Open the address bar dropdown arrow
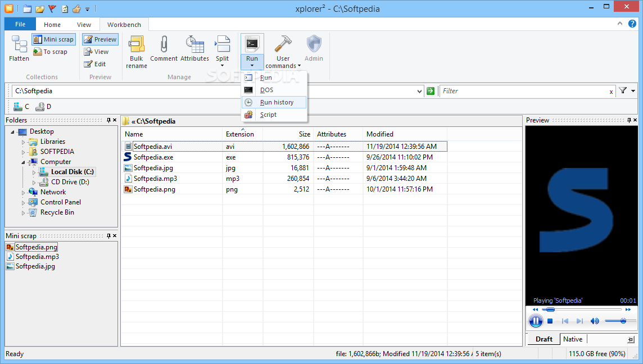The width and height of the screenshot is (643, 364). pyautogui.click(x=419, y=91)
